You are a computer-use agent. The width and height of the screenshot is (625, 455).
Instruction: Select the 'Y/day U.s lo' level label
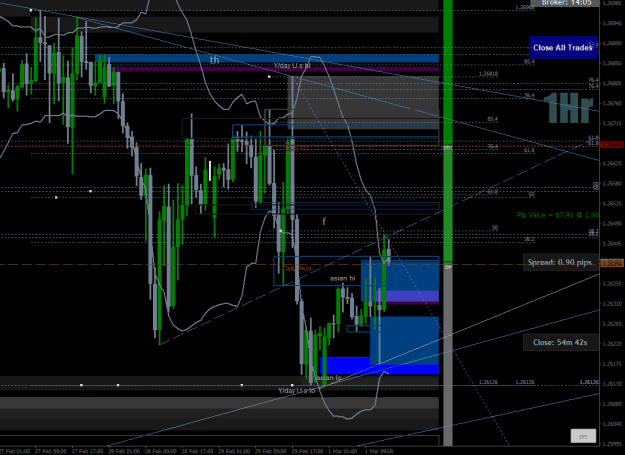click(297, 391)
